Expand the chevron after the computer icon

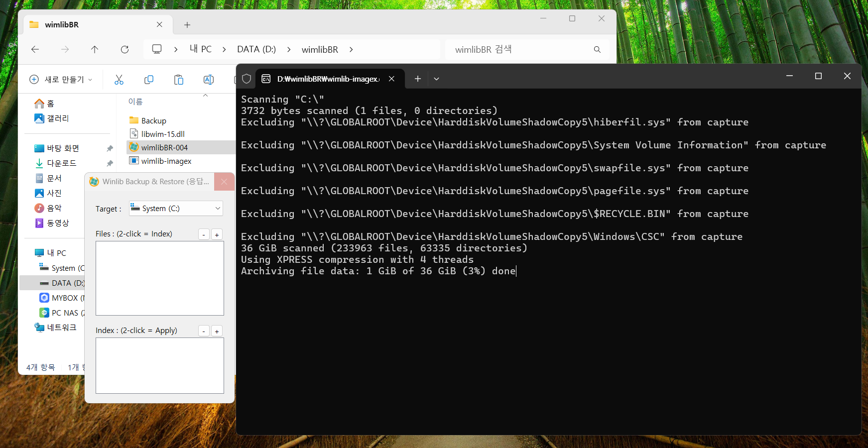(176, 49)
